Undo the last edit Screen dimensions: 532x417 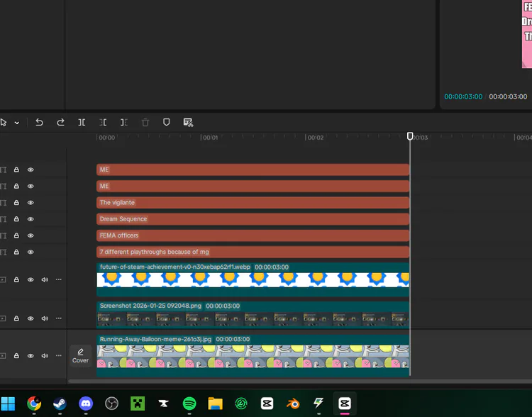coord(39,122)
